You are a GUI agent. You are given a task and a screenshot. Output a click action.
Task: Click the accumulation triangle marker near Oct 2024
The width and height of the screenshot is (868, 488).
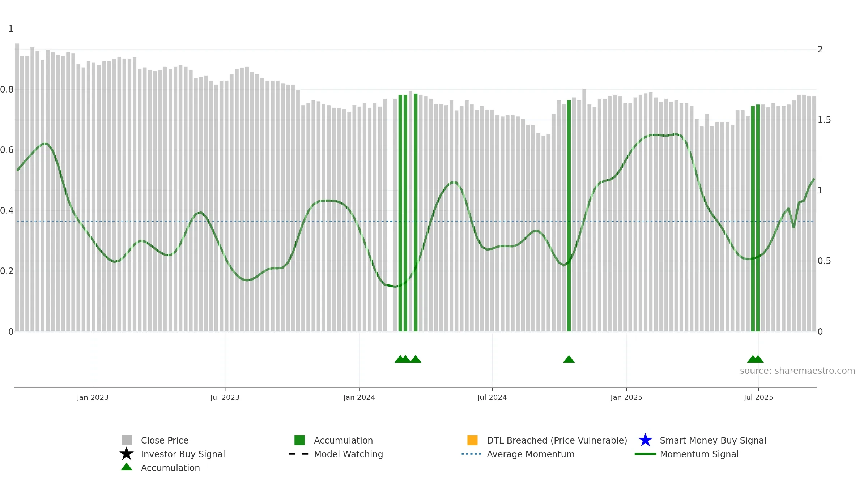(569, 359)
